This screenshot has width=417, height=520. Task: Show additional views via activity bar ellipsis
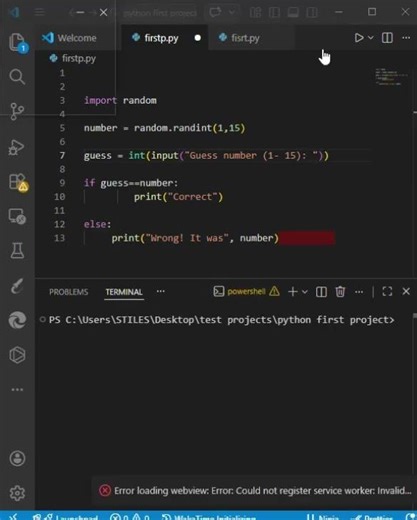click(17, 389)
